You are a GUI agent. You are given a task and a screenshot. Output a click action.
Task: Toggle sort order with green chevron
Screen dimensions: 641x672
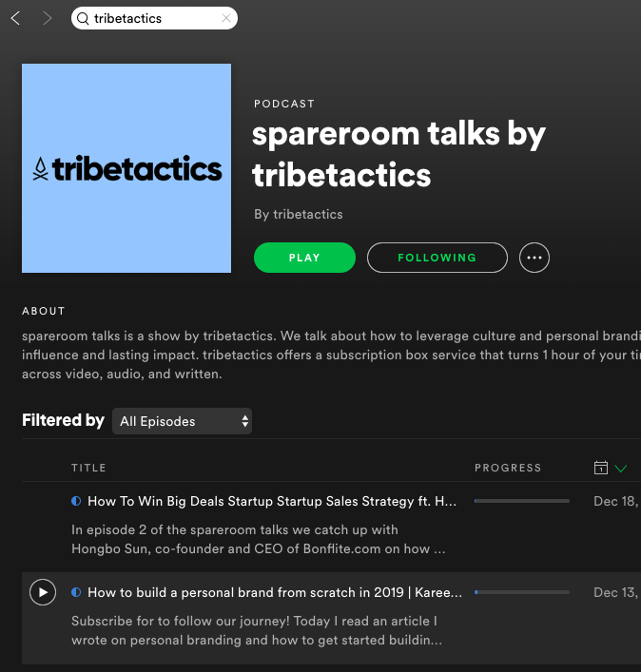(x=620, y=468)
